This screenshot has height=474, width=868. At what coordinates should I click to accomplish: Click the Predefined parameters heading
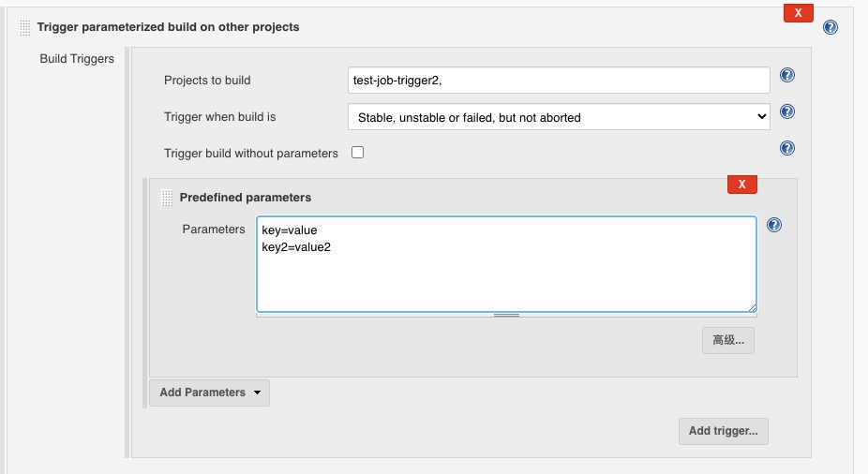tap(246, 198)
